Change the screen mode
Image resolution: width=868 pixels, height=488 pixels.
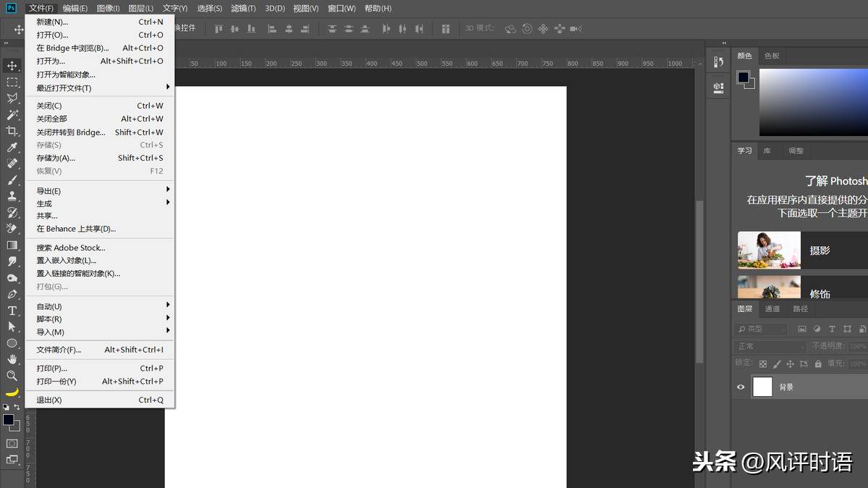[12, 459]
